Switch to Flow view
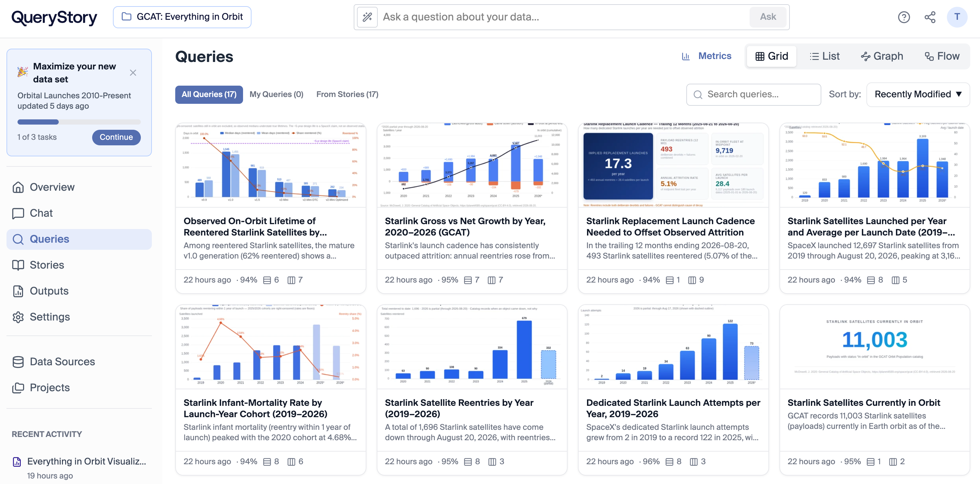 (942, 56)
